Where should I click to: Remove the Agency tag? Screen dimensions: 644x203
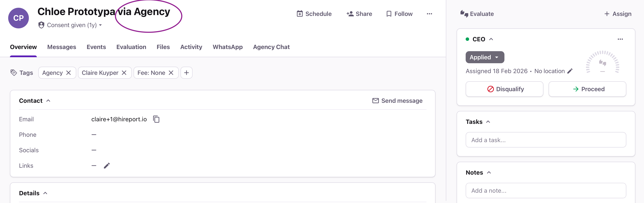(x=68, y=73)
